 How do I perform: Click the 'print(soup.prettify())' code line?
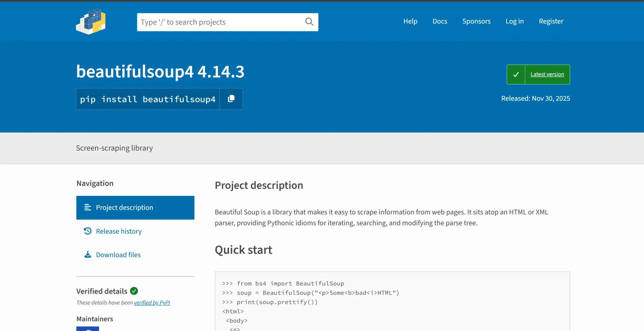point(270,302)
